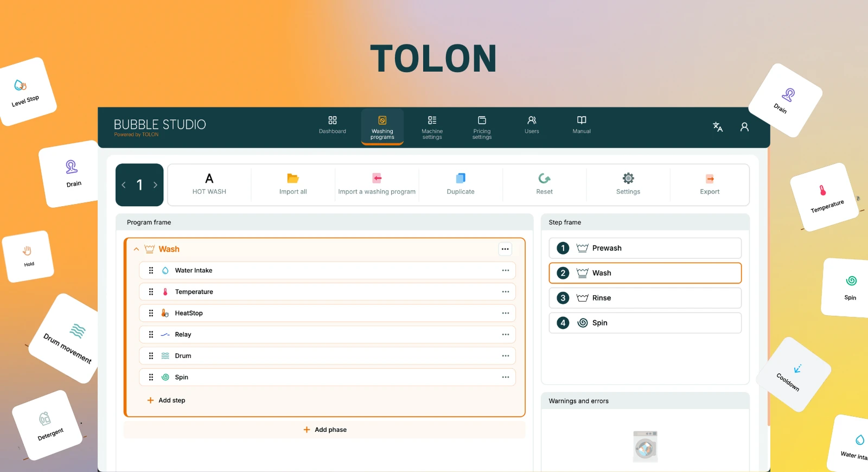
Task: Click the Temperature card on the right
Action: pos(825,197)
